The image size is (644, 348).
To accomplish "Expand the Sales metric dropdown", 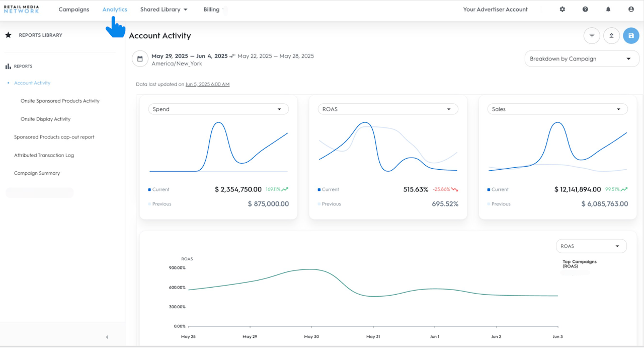I will coord(557,109).
